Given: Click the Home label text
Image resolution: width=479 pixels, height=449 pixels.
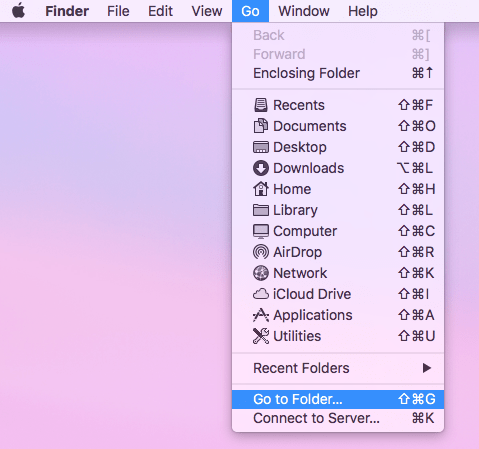Looking at the screenshot, I should [292, 189].
